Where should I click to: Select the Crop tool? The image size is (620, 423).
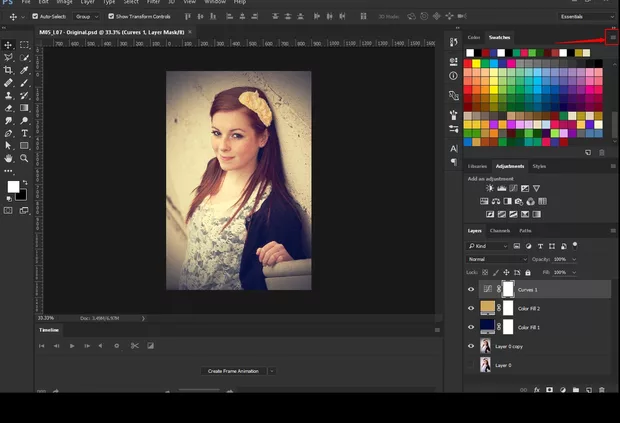[x=9, y=70]
